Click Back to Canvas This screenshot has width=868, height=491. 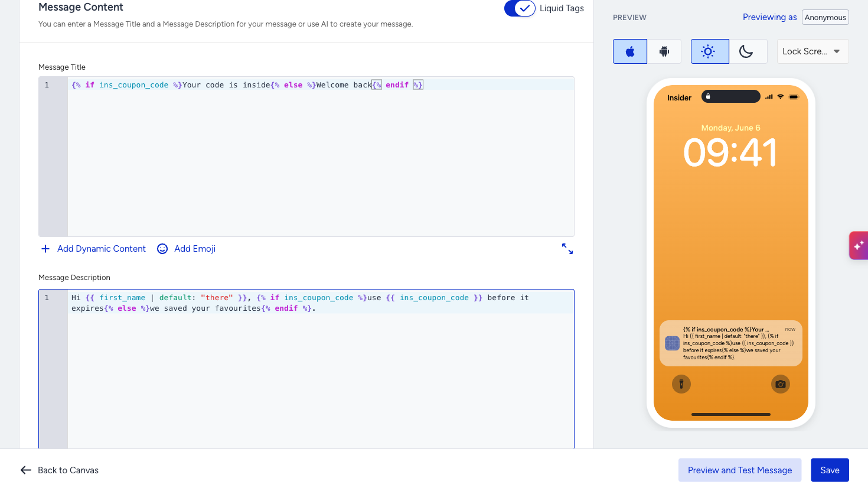click(68, 470)
